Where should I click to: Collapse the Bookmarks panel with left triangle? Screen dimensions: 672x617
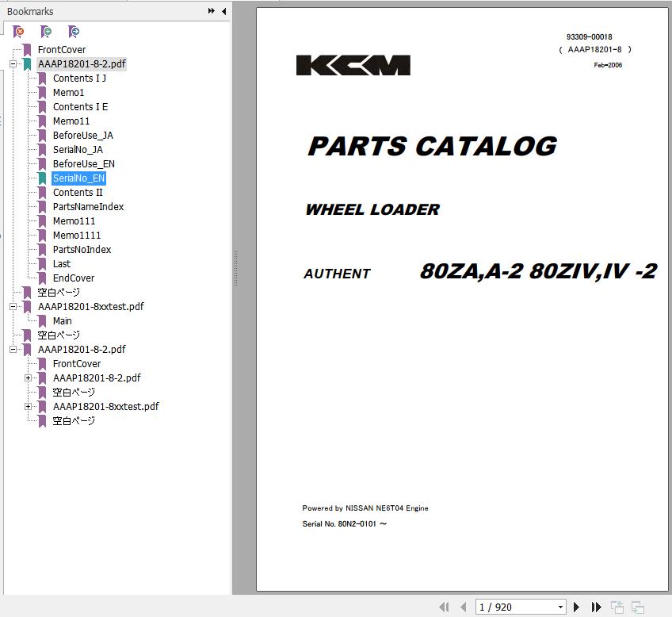[223, 11]
